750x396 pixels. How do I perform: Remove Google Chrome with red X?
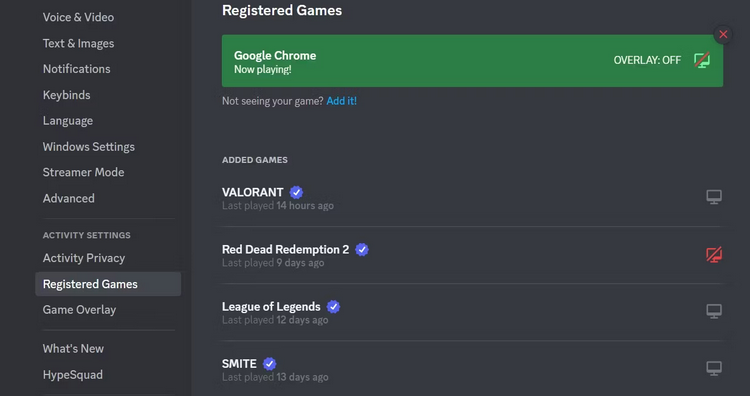point(723,34)
